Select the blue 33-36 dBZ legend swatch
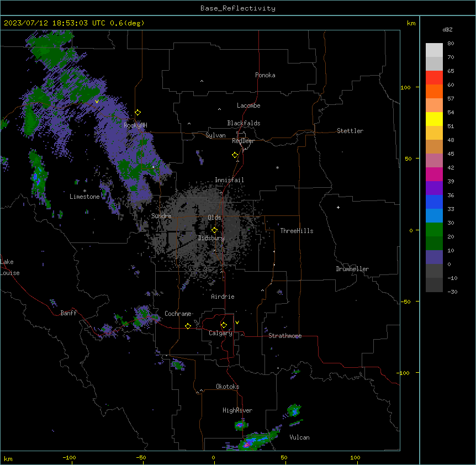476x465 pixels. [x=434, y=202]
